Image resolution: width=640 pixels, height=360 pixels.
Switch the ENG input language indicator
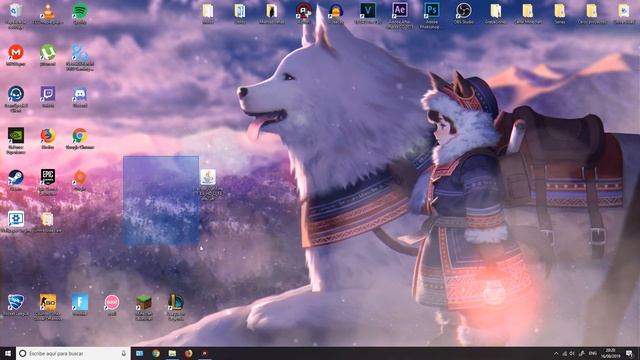click(x=593, y=353)
